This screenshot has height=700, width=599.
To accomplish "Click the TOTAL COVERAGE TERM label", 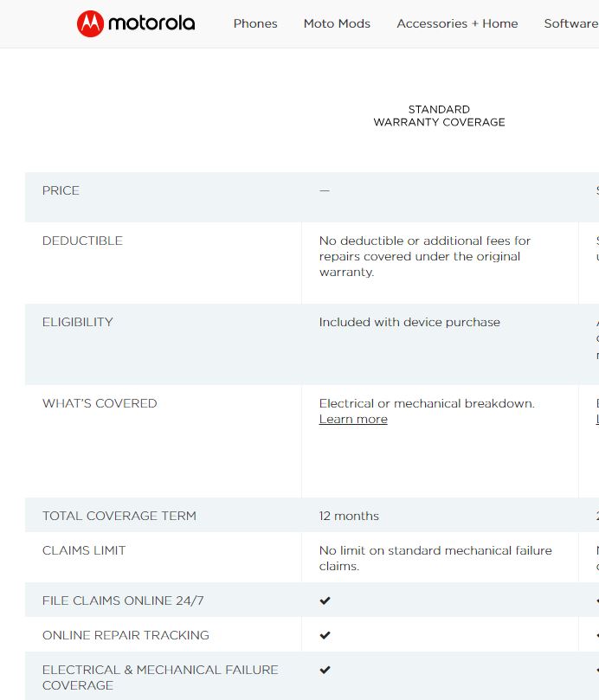I will click(119, 516).
